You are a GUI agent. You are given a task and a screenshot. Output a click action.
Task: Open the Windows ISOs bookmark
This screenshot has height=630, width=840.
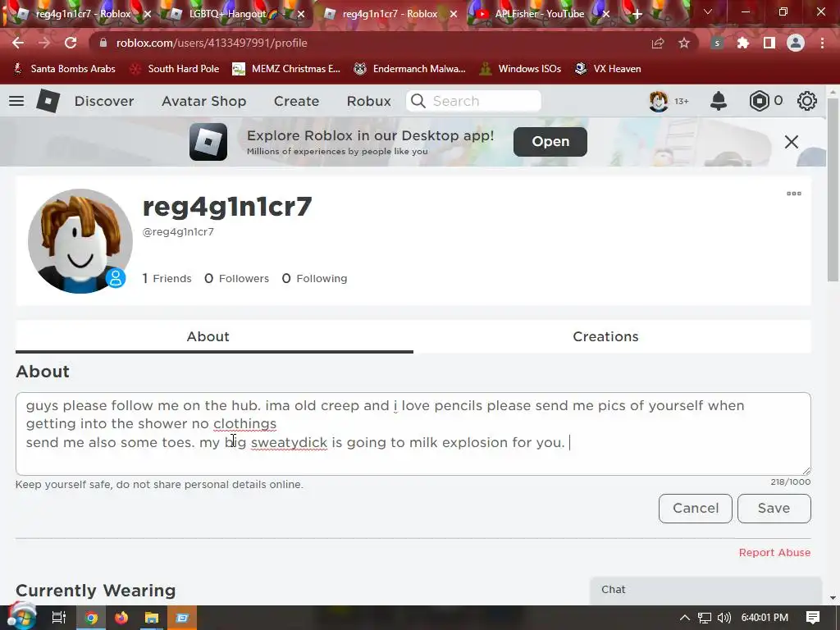click(520, 69)
